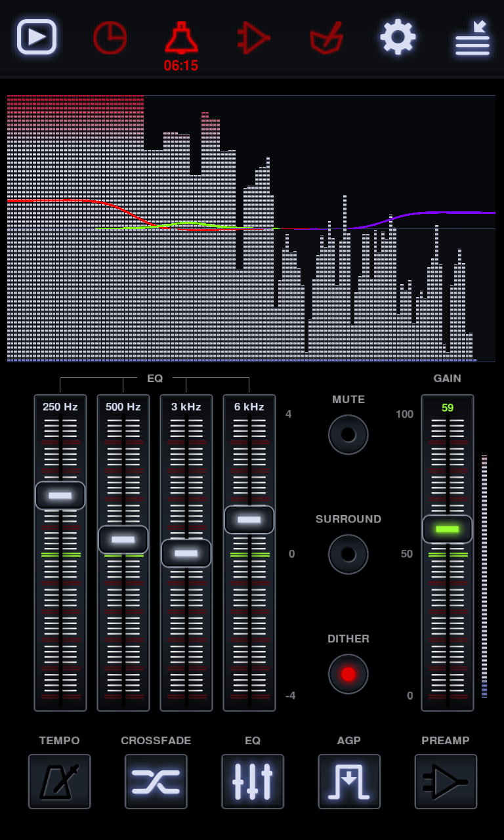This screenshot has height=840, width=504.
Task: Enable the SURROUND toggle
Action: tap(348, 555)
